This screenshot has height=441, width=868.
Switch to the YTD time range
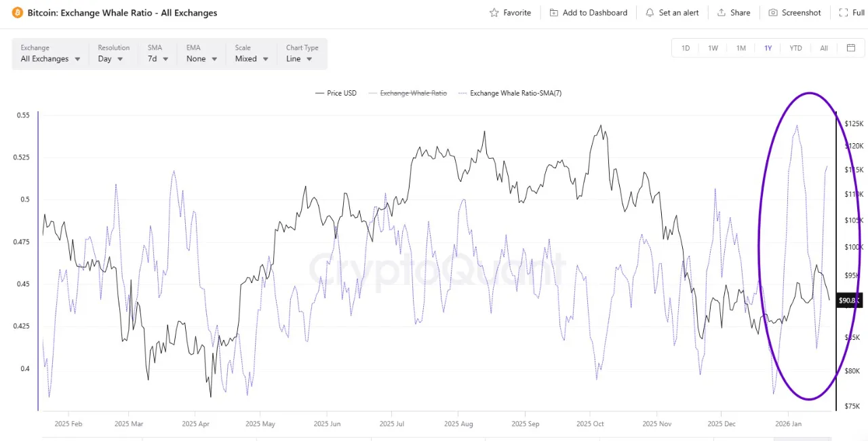tap(795, 48)
